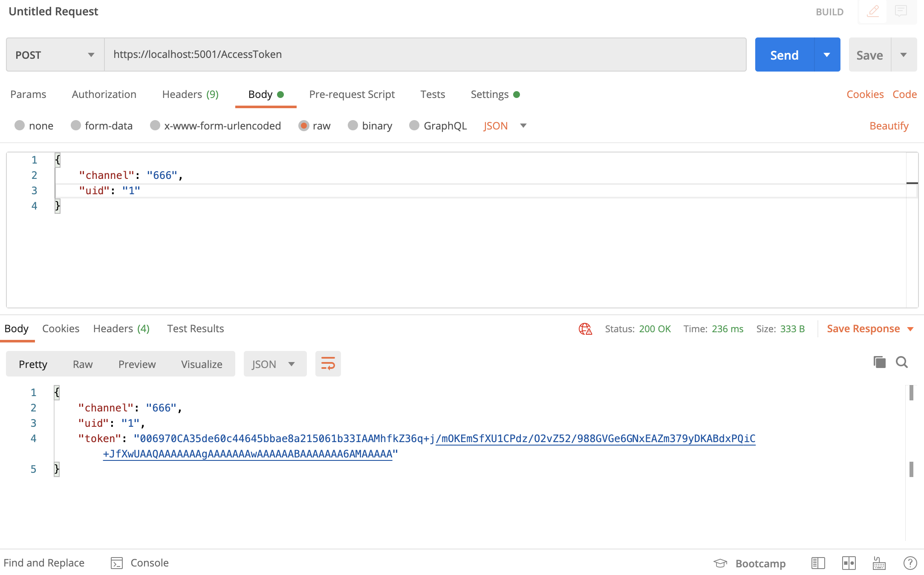Click the Beautify link
924x575 pixels.
click(x=889, y=126)
